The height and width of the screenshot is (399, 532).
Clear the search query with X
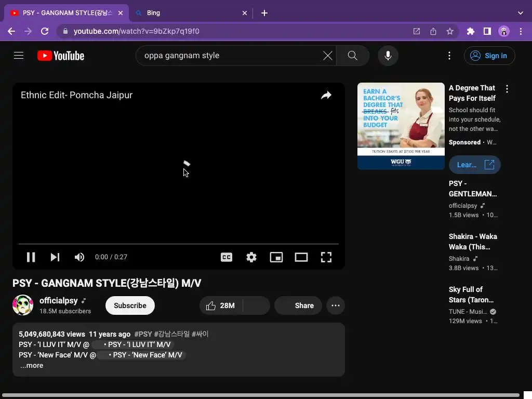point(327,55)
